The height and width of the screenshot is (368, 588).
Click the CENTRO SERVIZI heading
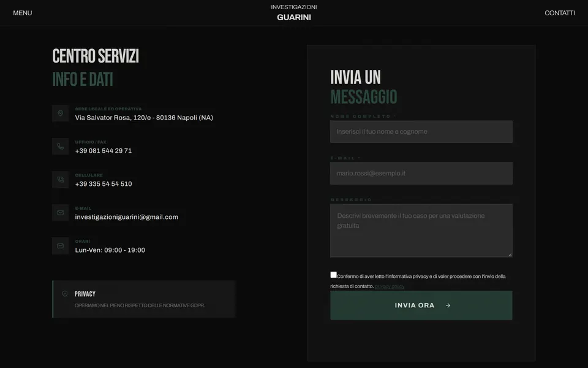pyautogui.click(x=96, y=56)
